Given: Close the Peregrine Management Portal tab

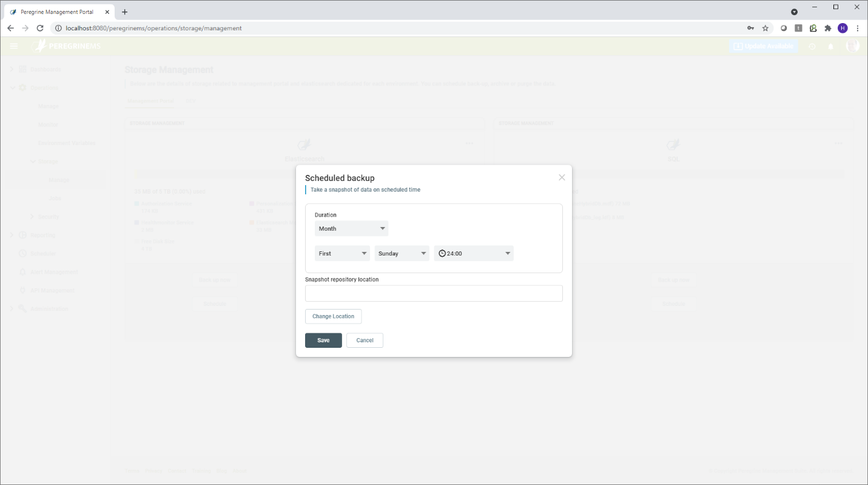Looking at the screenshot, I should pyautogui.click(x=107, y=12).
